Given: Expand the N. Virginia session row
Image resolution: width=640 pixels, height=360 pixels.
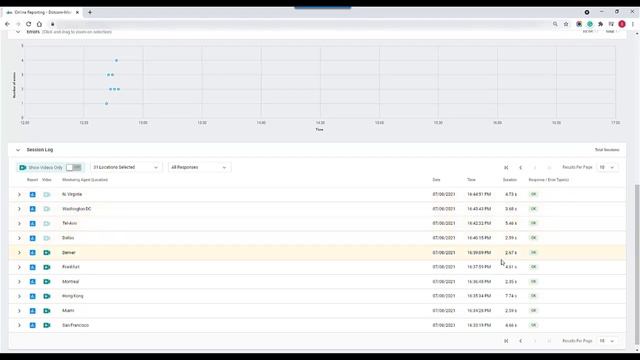Looking at the screenshot, I should 19,195.
